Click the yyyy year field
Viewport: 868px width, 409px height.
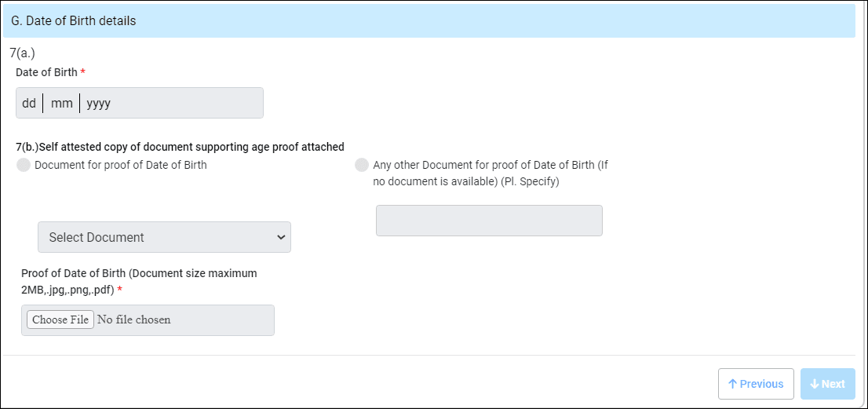(99, 103)
